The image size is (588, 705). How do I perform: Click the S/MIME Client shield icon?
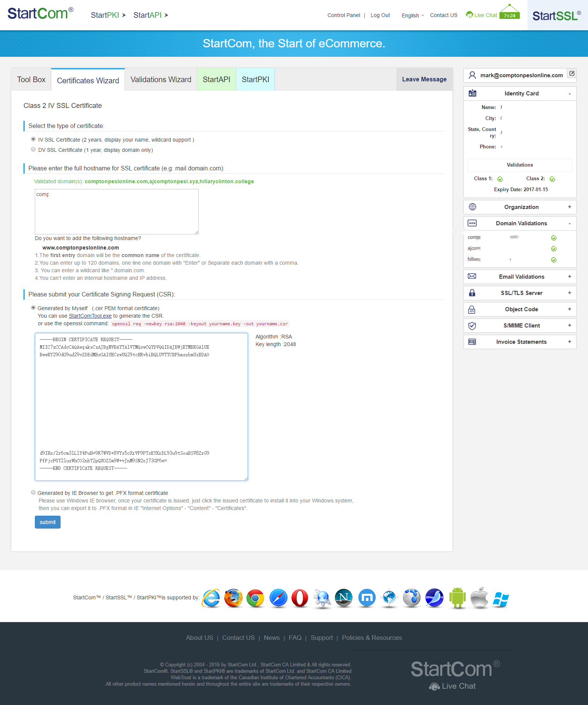click(472, 326)
